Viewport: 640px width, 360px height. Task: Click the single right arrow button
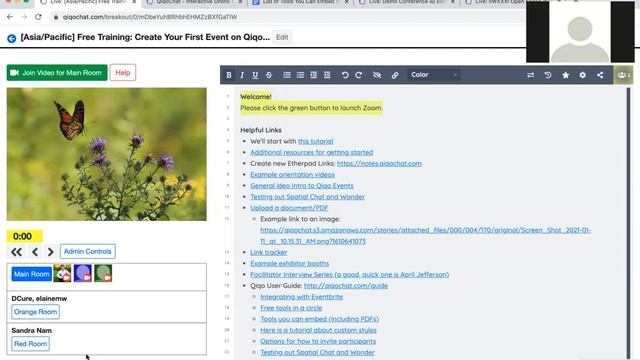pos(50,252)
